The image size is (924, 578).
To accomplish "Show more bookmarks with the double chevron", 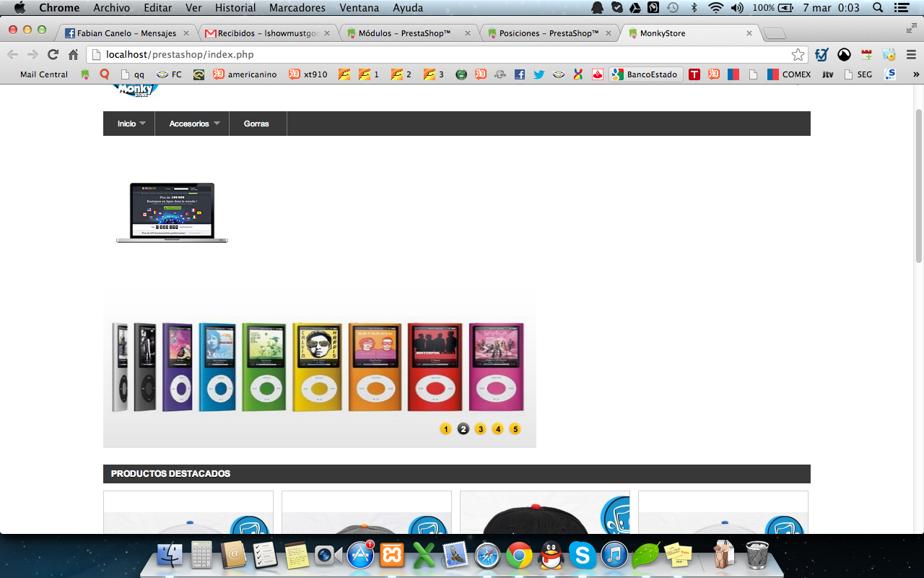I will 916,74.
